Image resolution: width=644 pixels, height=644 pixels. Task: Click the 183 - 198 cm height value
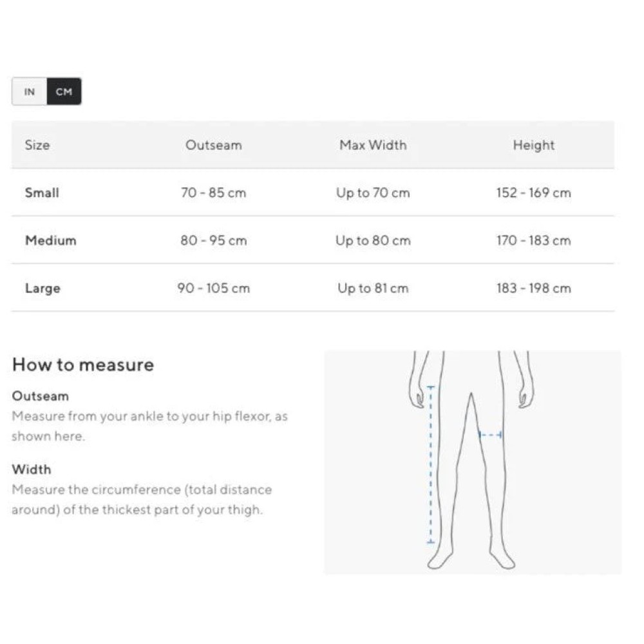click(533, 288)
